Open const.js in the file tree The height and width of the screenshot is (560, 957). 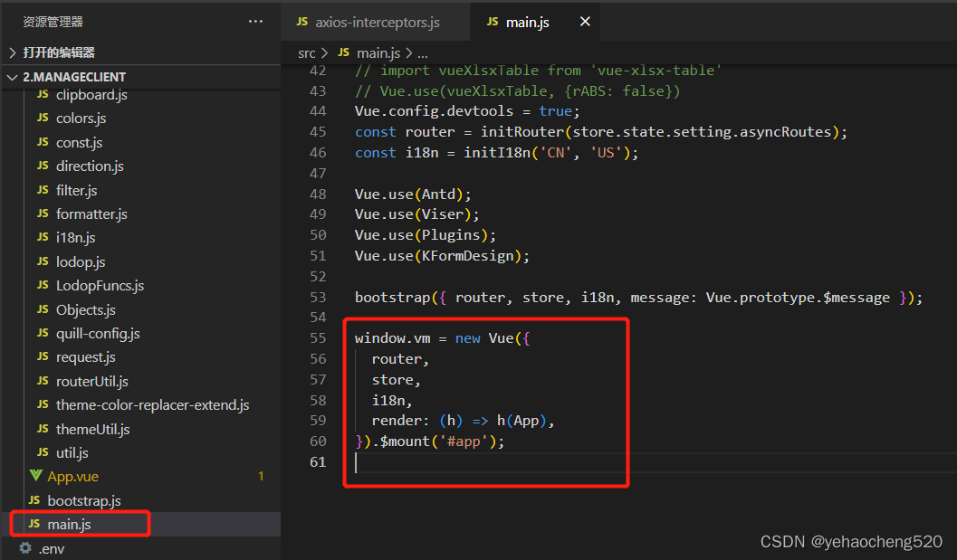[x=80, y=143]
